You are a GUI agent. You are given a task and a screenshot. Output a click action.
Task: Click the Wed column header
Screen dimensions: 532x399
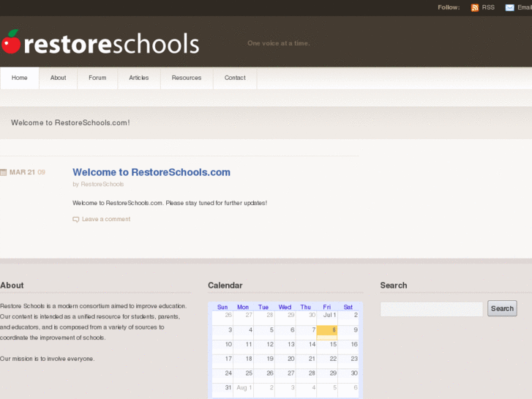tap(285, 307)
